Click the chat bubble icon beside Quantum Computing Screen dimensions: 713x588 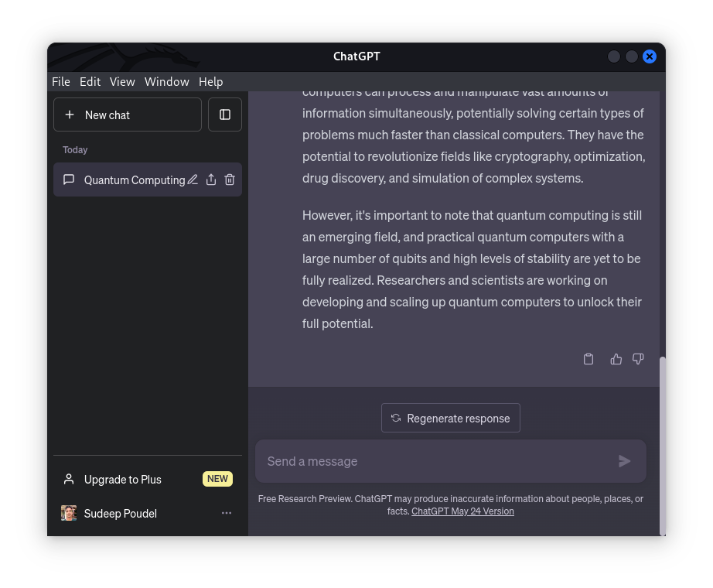click(x=68, y=179)
